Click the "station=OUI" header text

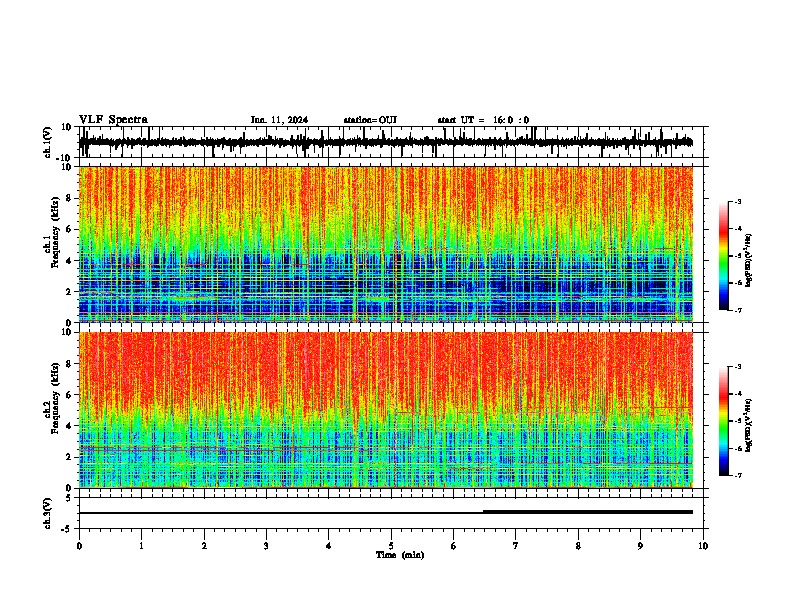(370, 120)
